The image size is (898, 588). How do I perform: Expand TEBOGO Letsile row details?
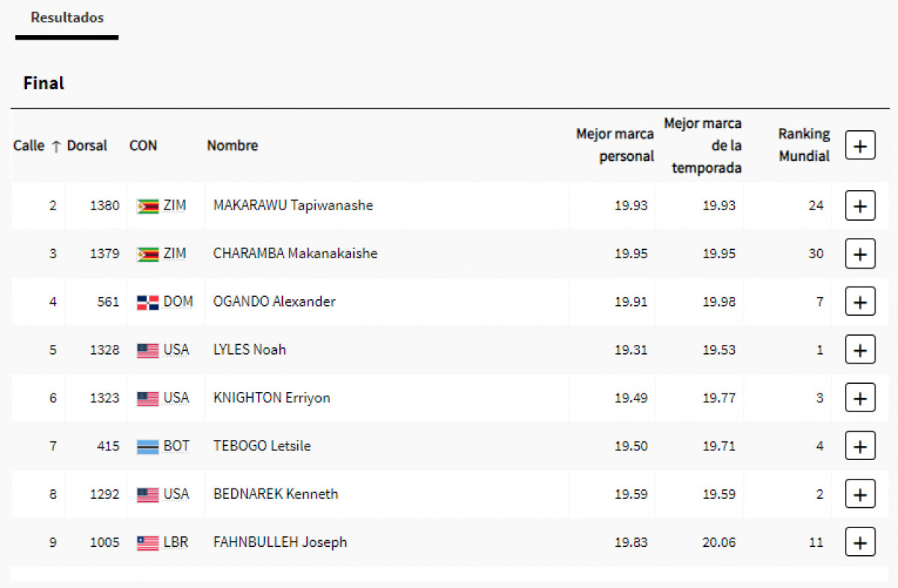coord(860,447)
